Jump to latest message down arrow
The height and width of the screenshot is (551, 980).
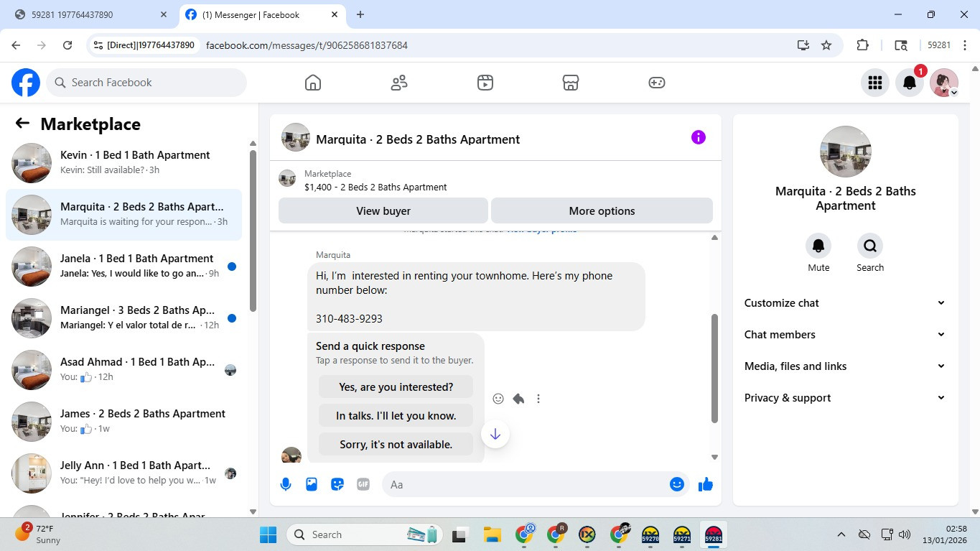point(495,434)
